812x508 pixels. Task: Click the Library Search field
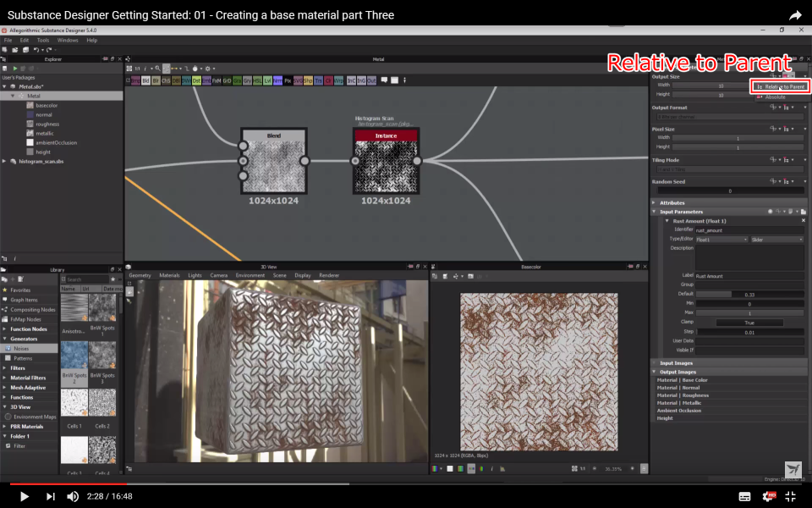click(x=87, y=279)
